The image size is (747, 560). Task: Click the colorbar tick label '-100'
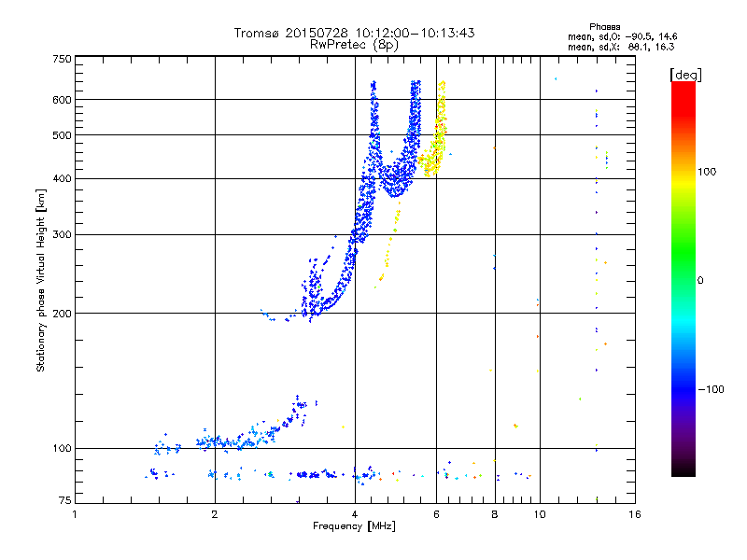tap(711, 389)
